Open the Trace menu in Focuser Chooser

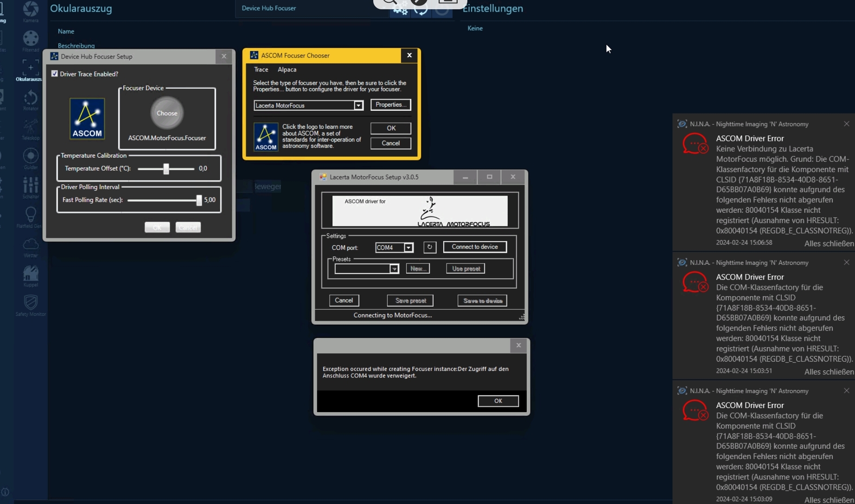[x=261, y=70]
